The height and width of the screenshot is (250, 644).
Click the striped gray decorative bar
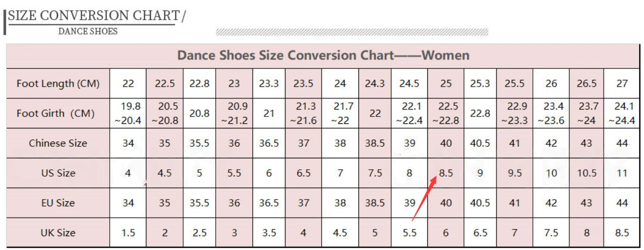tap(352, 32)
